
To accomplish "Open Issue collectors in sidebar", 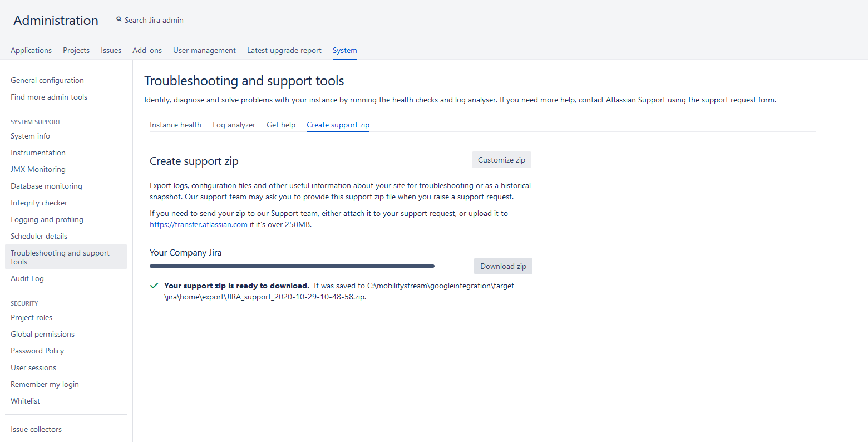I will pos(36,429).
